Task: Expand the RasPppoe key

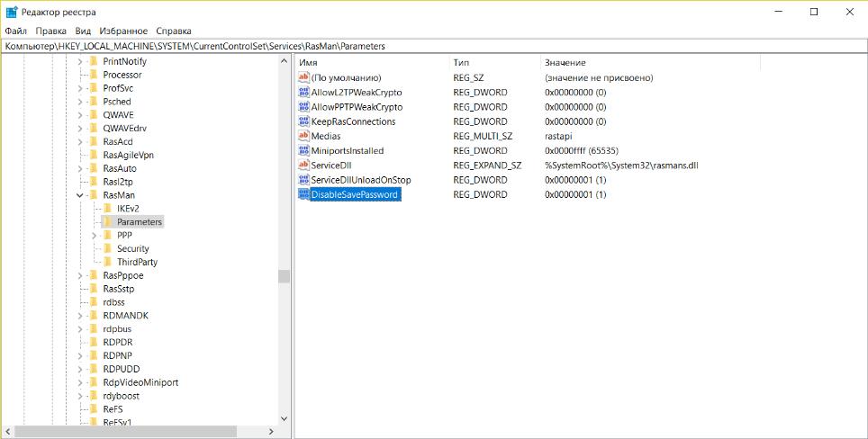Action: [80, 275]
